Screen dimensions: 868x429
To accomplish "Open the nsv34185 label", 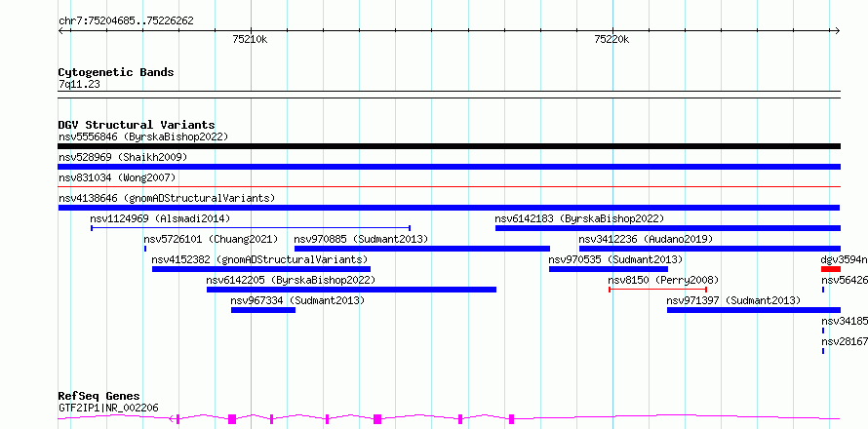I will click(845, 321).
